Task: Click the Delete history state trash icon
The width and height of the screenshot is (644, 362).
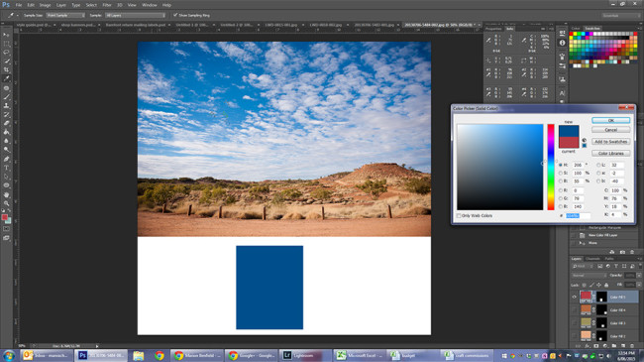Action: [632, 252]
